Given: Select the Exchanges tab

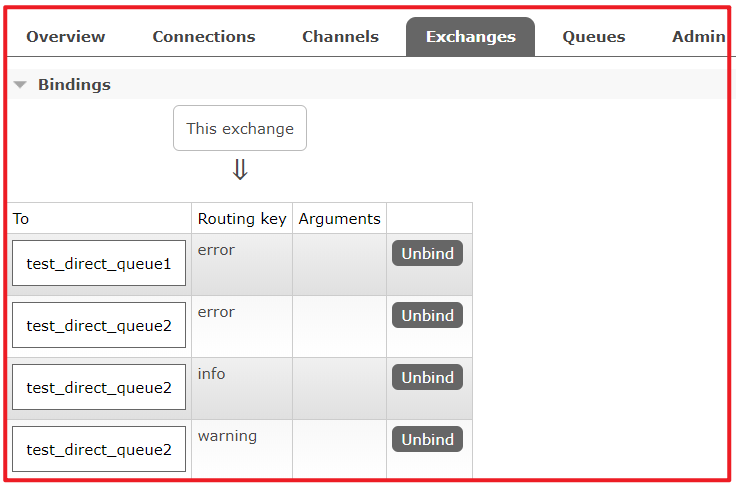Looking at the screenshot, I should pyautogui.click(x=470, y=37).
